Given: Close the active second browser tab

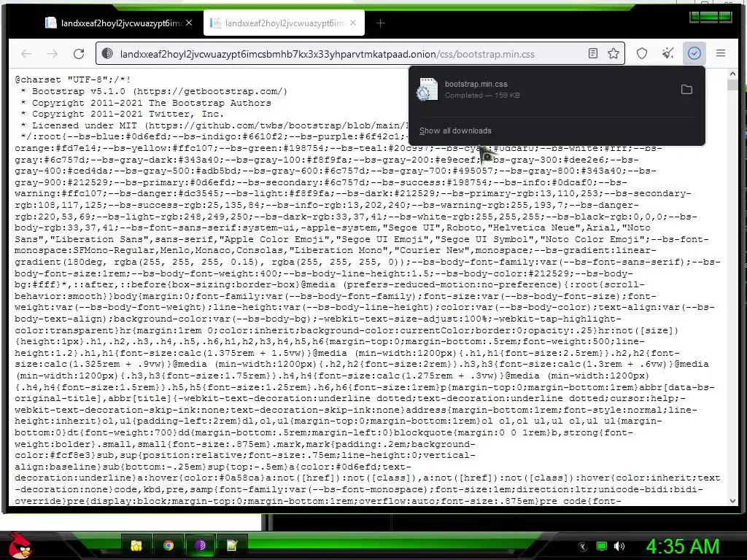Looking at the screenshot, I should click(x=353, y=23).
